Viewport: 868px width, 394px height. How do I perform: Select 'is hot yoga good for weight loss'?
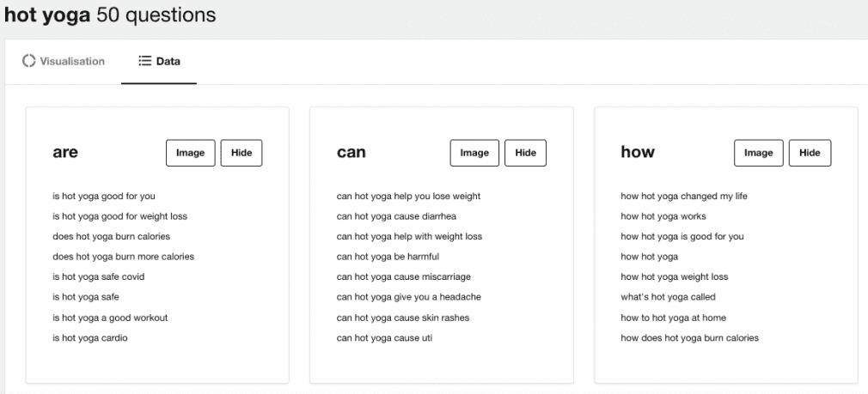[x=120, y=216]
